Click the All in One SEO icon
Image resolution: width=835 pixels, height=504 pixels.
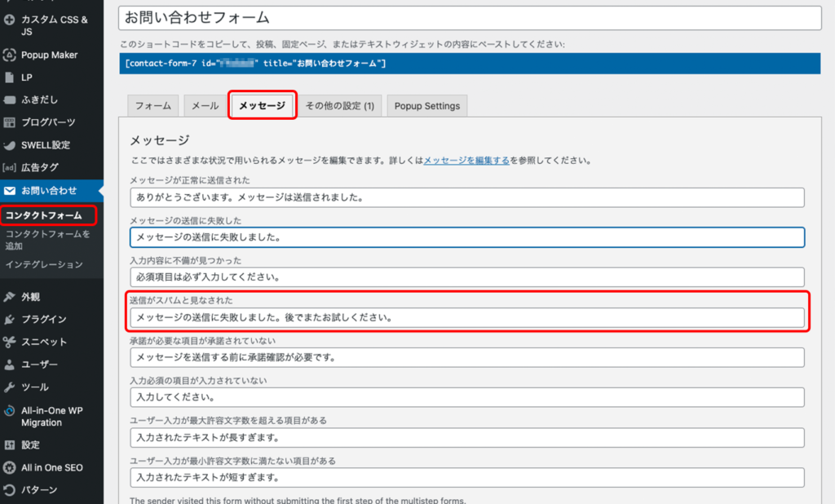pyautogui.click(x=10, y=468)
